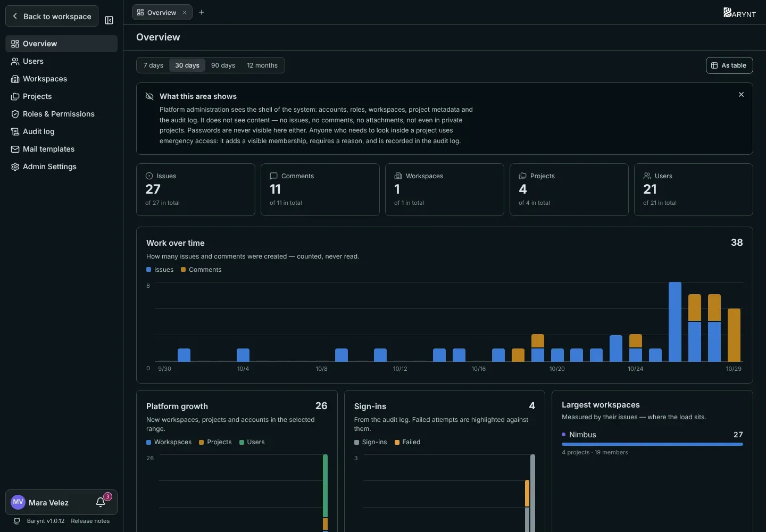The height and width of the screenshot is (532, 766).
Task: Toggle Workspaces series in Platform growth legend
Action: (169, 442)
